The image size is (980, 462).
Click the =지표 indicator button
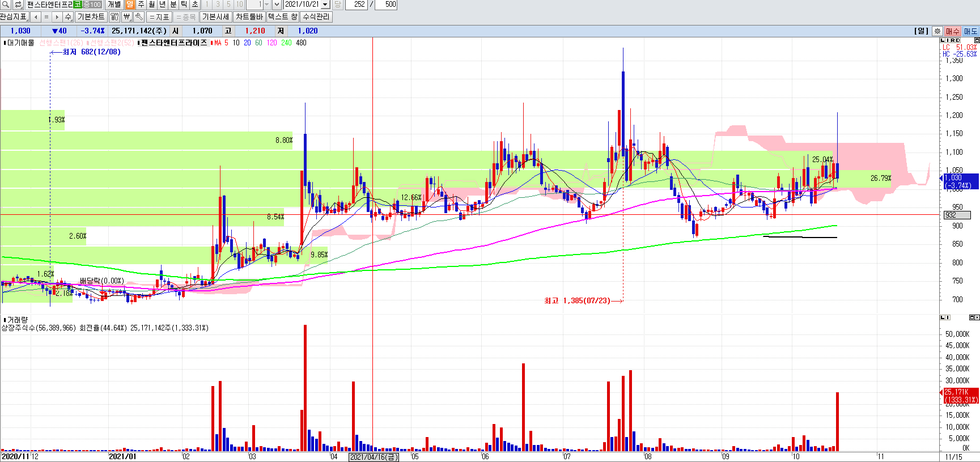pos(159,17)
